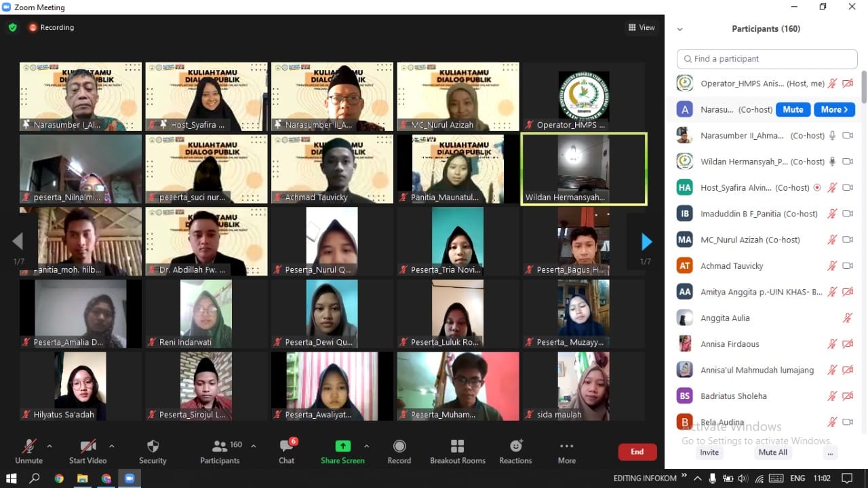Open the More options in toolbar

pos(567,452)
